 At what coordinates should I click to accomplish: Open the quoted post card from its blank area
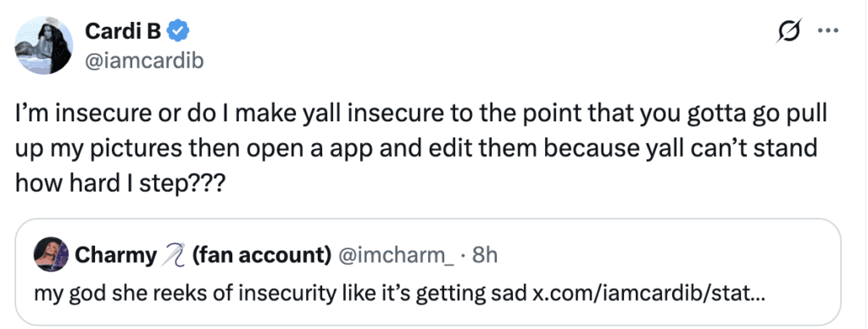pyautogui.click(x=665, y=254)
